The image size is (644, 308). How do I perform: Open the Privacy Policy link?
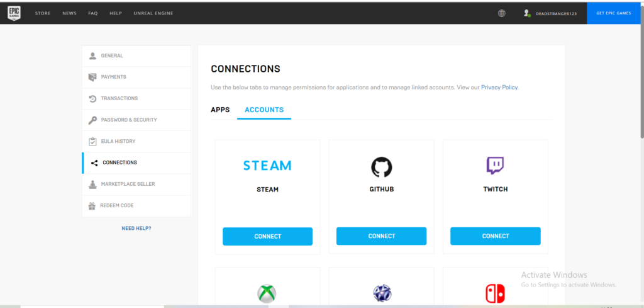(499, 88)
